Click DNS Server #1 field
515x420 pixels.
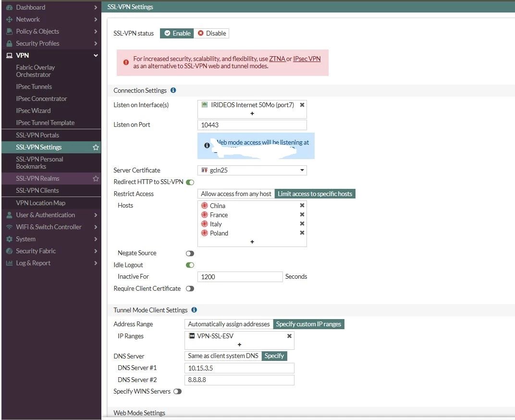pyautogui.click(x=239, y=368)
